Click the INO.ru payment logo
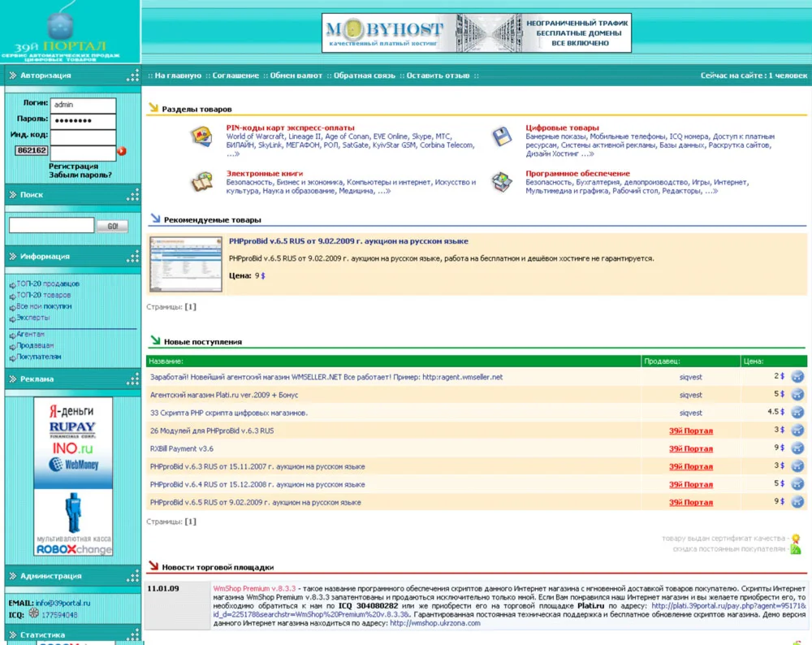The image size is (812, 645). (x=72, y=448)
